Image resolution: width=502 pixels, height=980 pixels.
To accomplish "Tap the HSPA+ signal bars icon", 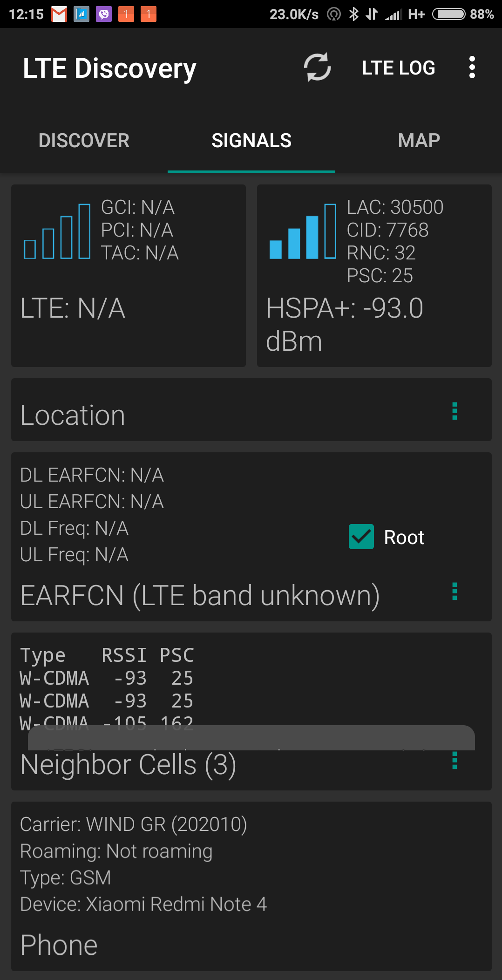I will point(303,231).
